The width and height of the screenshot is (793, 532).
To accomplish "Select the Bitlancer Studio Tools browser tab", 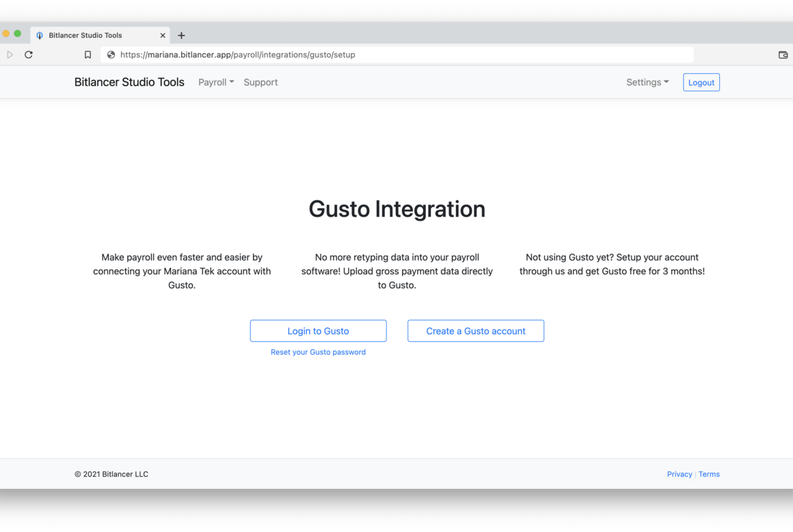I will (x=100, y=35).
